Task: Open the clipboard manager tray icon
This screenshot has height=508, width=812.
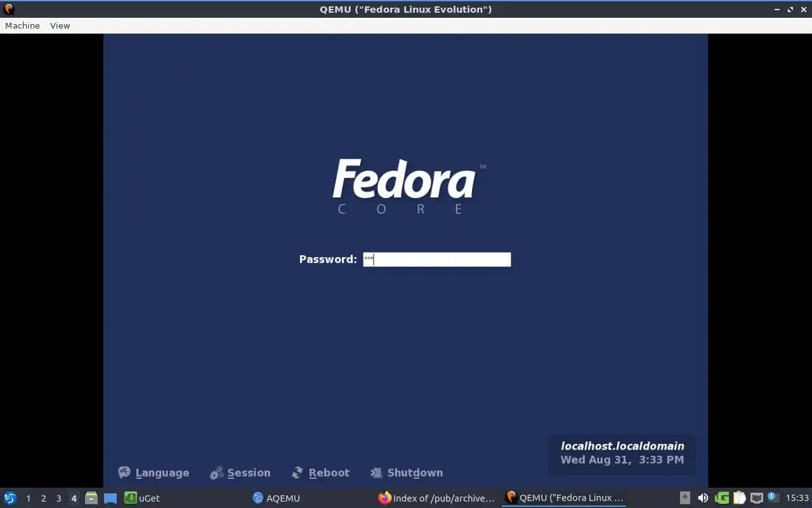Action: click(739, 498)
